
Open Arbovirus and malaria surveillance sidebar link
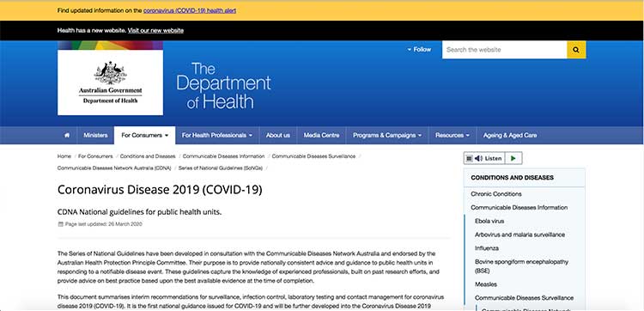519,235
